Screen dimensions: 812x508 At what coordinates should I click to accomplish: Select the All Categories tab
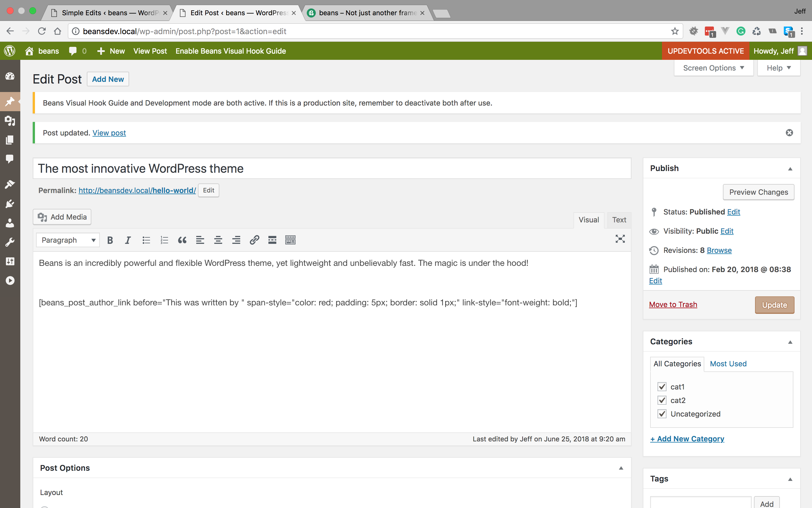click(677, 364)
